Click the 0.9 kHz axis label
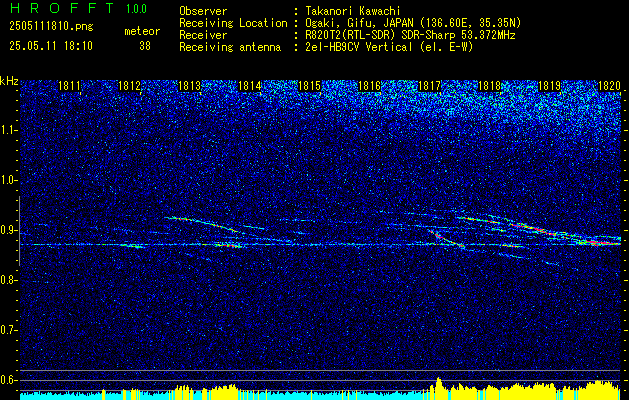 (9, 230)
